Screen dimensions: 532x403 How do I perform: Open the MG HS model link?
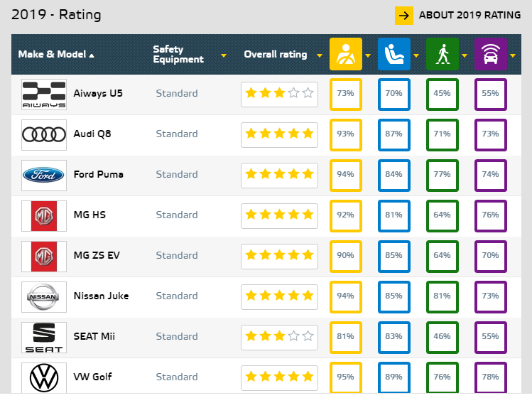tap(89, 215)
